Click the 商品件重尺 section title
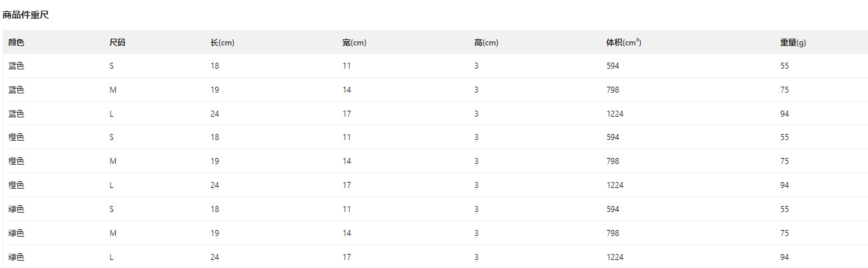Viewport: 868px width, 268px height. point(25,15)
